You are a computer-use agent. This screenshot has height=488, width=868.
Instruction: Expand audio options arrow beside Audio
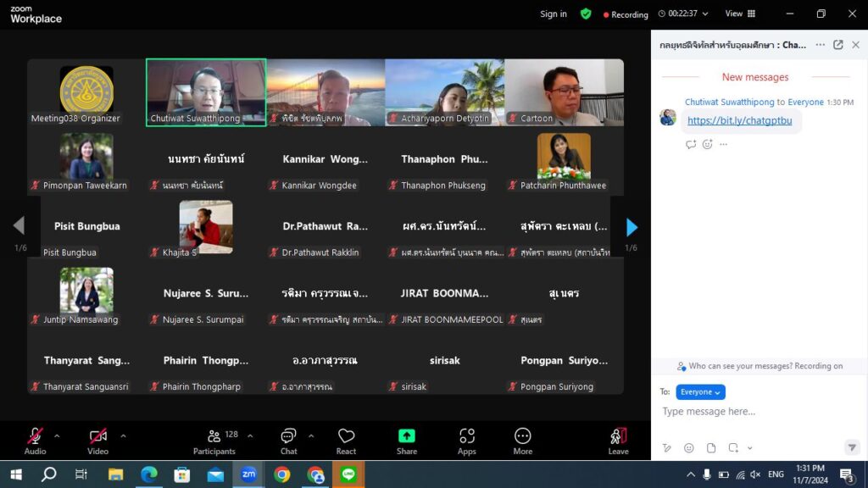coord(57,436)
